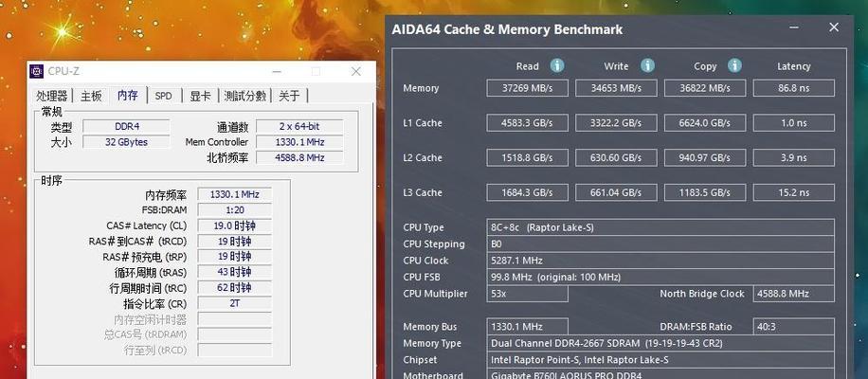Minimize the AIDA64 benchmark window
Viewport: 868px width, 379px height.
coord(795,27)
